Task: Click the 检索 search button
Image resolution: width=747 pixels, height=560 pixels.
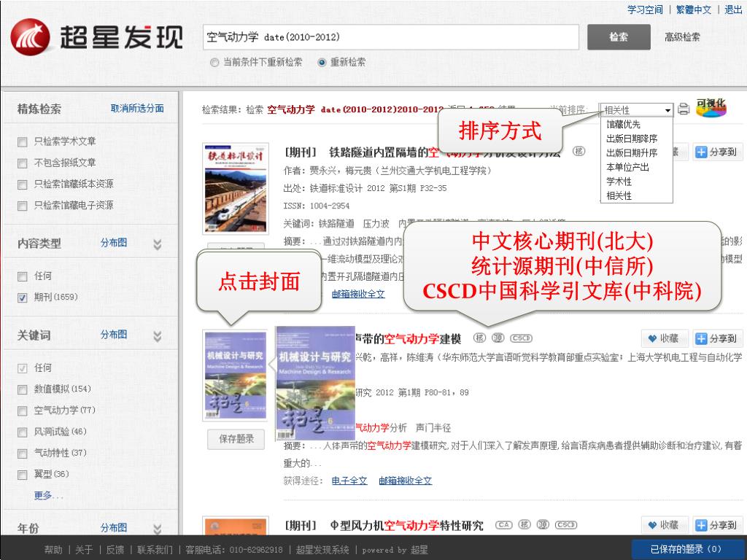Action: pyautogui.click(x=619, y=37)
